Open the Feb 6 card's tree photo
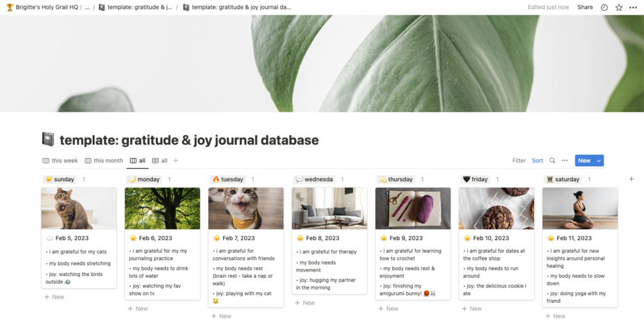 click(x=162, y=208)
